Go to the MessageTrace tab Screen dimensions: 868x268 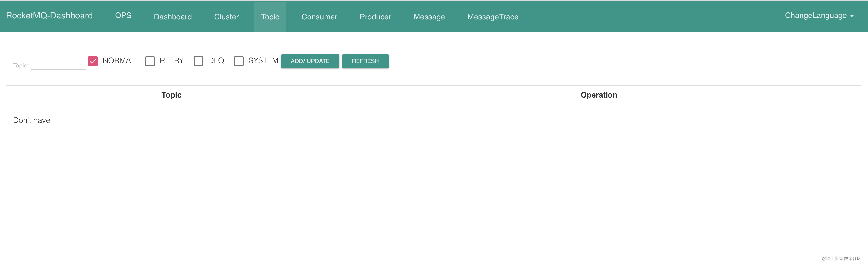(493, 17)
